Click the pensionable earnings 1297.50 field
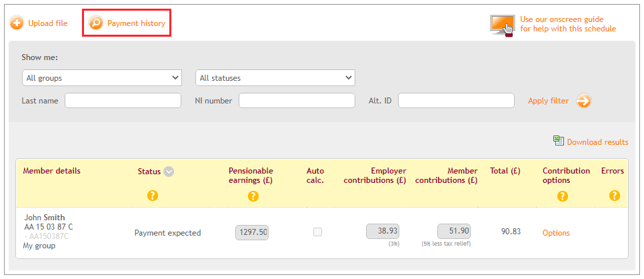The image size is (644, 279). [252, 232]
